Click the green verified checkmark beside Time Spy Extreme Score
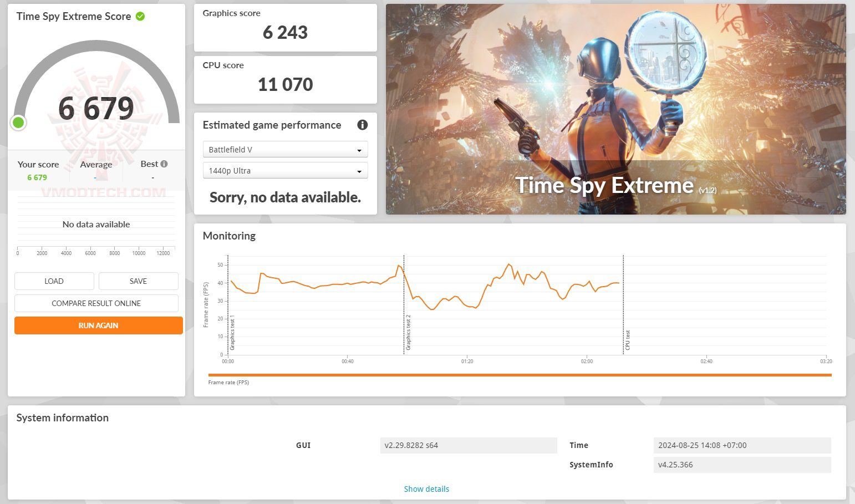 139,16
